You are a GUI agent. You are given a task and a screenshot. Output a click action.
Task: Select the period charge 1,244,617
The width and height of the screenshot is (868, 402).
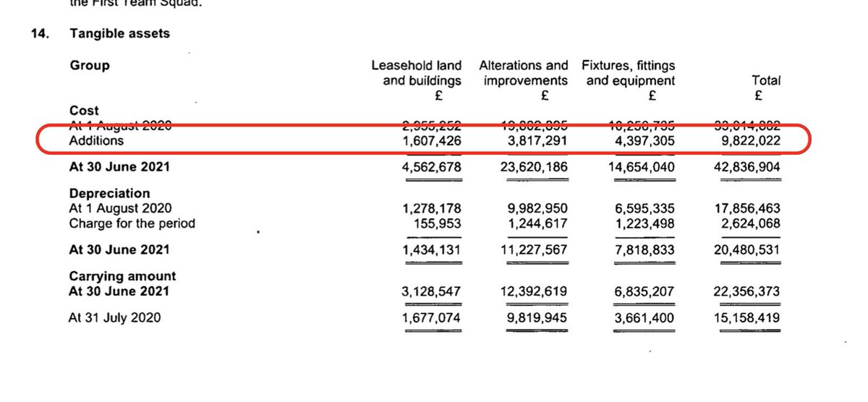(x=537, y=223)
